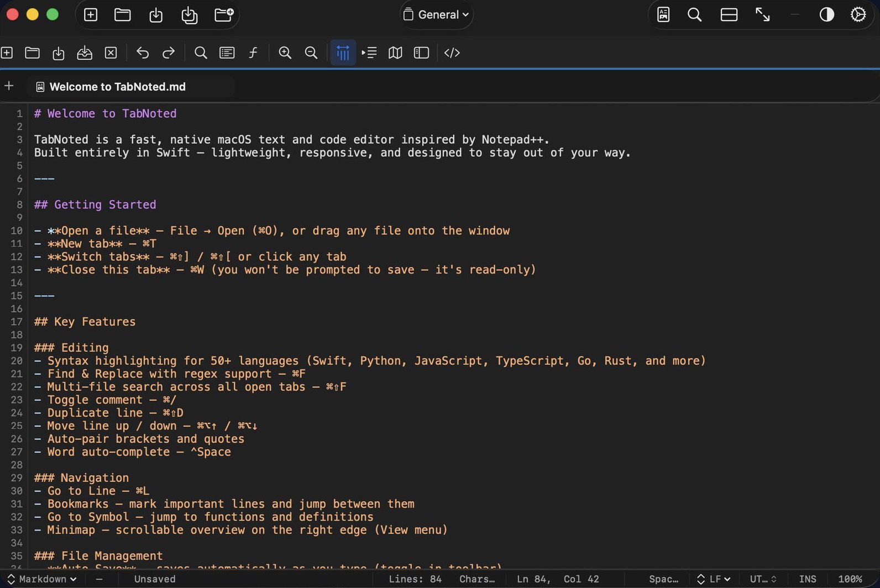
Task: Select the Welcome to TabNoted.md tab
Action: click(x=131, y=87)
